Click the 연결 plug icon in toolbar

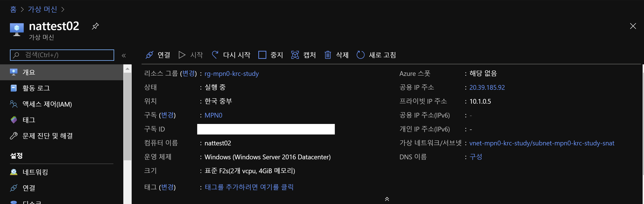pyautogui.click(x=150, y=55)
